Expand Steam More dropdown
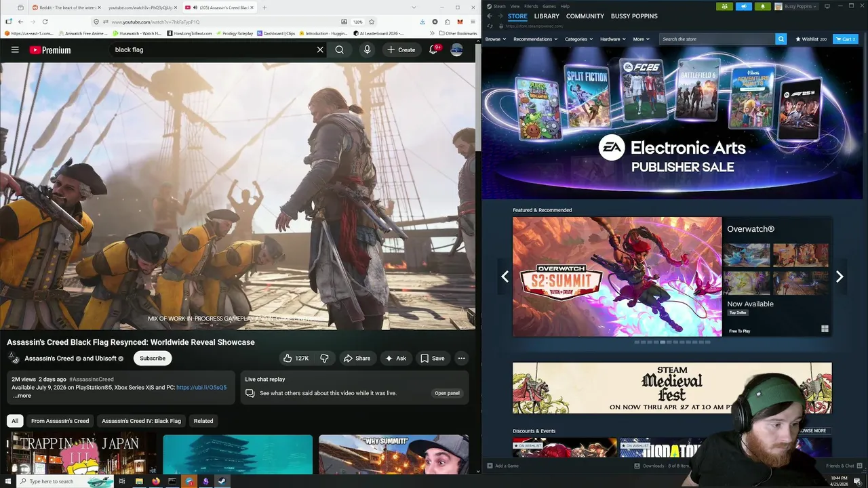The height and width of the screenshot is (488, 868). tap(641, 39)
